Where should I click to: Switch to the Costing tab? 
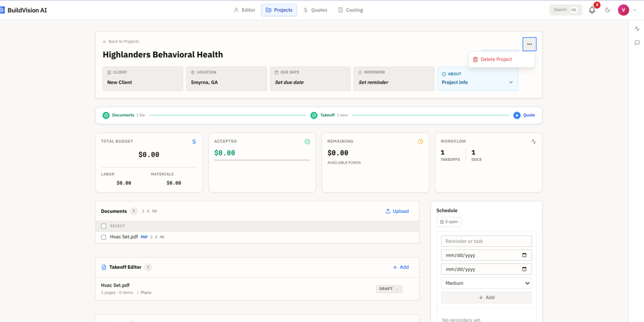350,10
